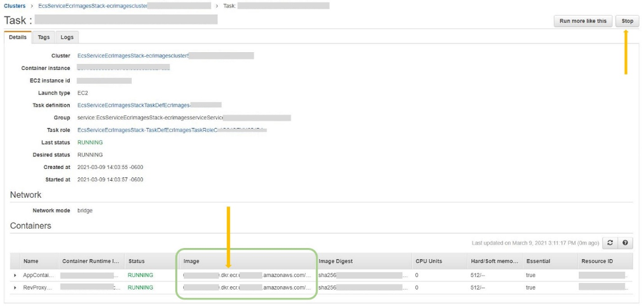Click the Last status RUNNING value

coord(90,142)
